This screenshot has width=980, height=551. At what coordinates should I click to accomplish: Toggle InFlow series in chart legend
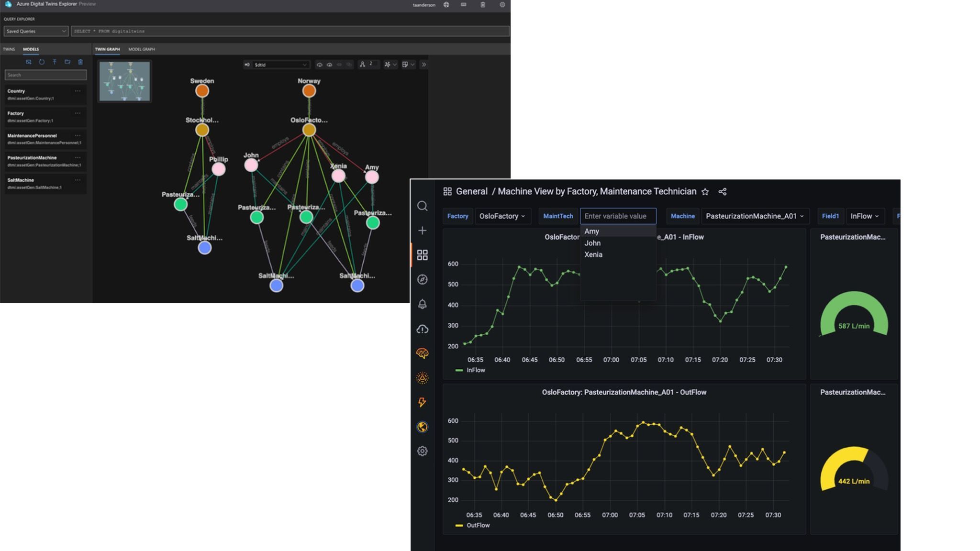click(475, 370)
